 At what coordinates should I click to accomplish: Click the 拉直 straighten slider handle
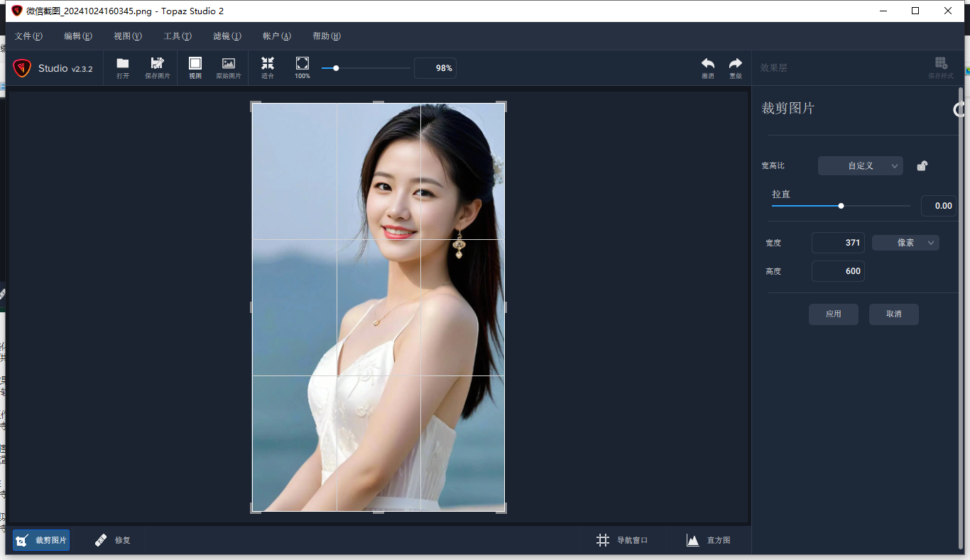click(841, 206)
